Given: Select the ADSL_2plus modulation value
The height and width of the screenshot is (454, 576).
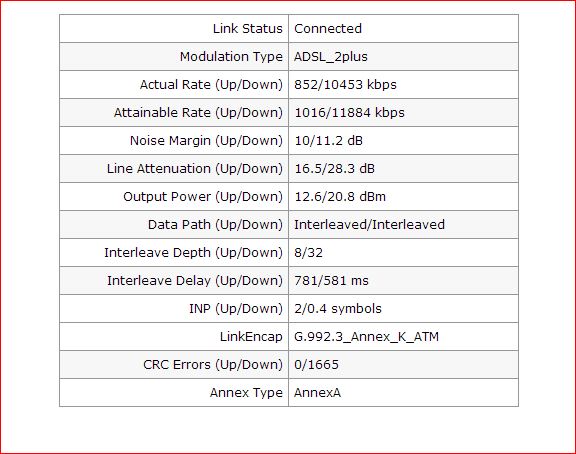Looking at the screenshot, I should pos(331,57).
